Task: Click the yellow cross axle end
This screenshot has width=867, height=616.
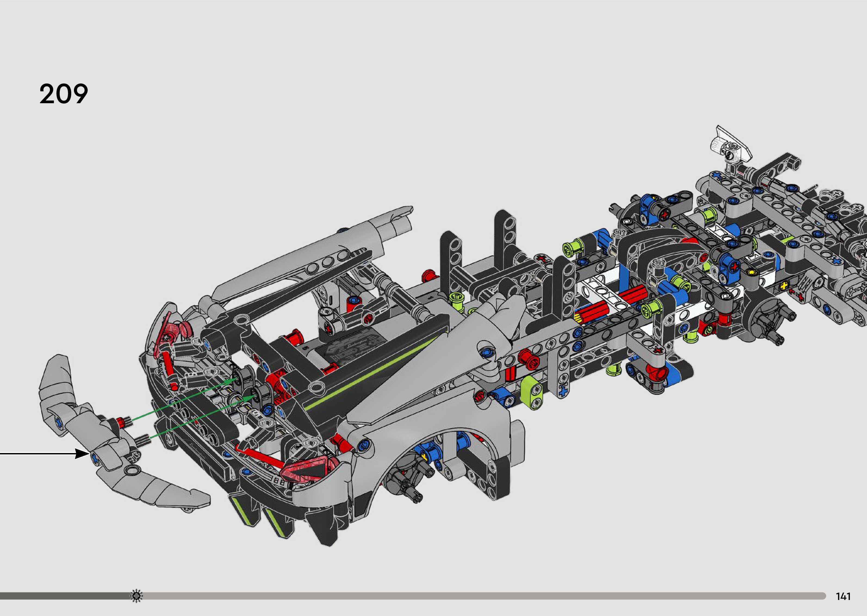Action: [x=784, y=286]
